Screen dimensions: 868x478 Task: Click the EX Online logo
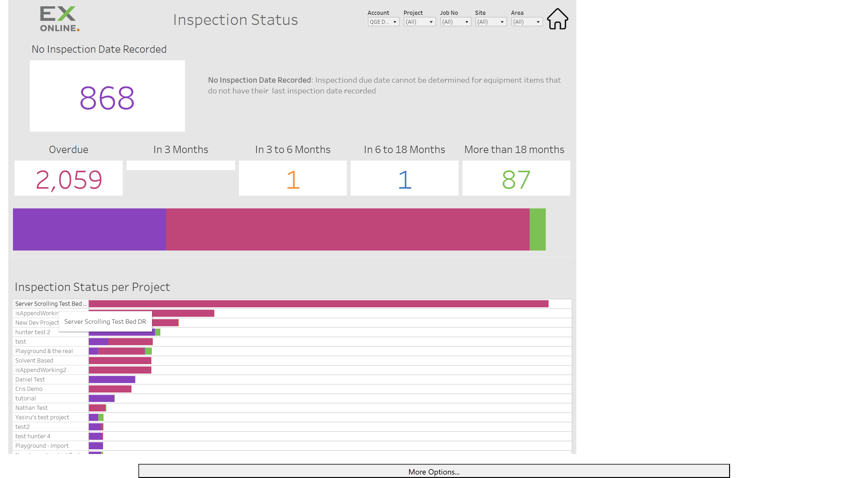point(60,19)
